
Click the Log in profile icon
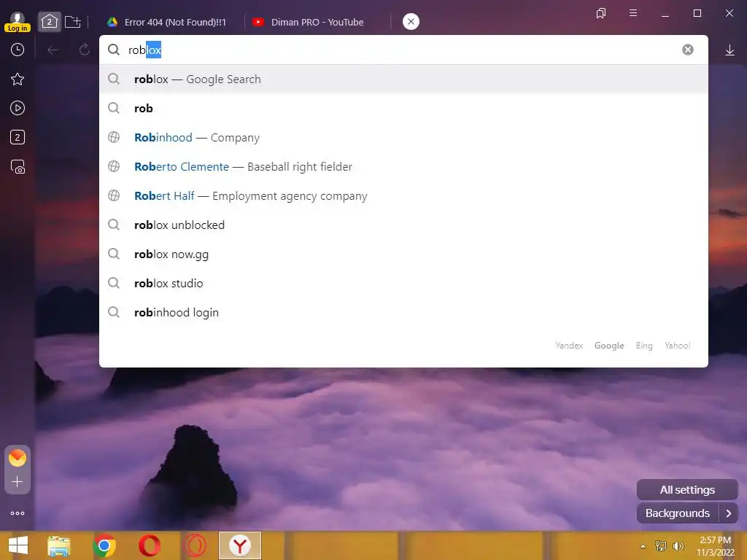[x=18, y=22]
